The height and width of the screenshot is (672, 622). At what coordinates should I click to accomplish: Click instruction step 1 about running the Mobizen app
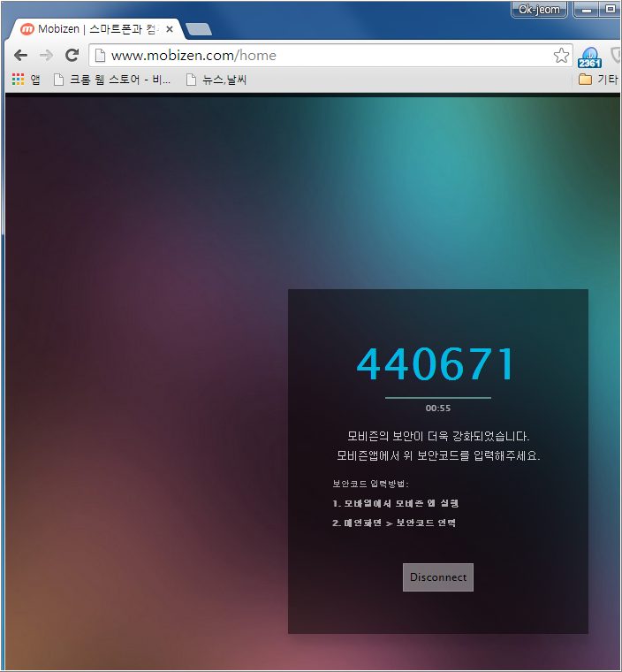click(x=396, y=503)
